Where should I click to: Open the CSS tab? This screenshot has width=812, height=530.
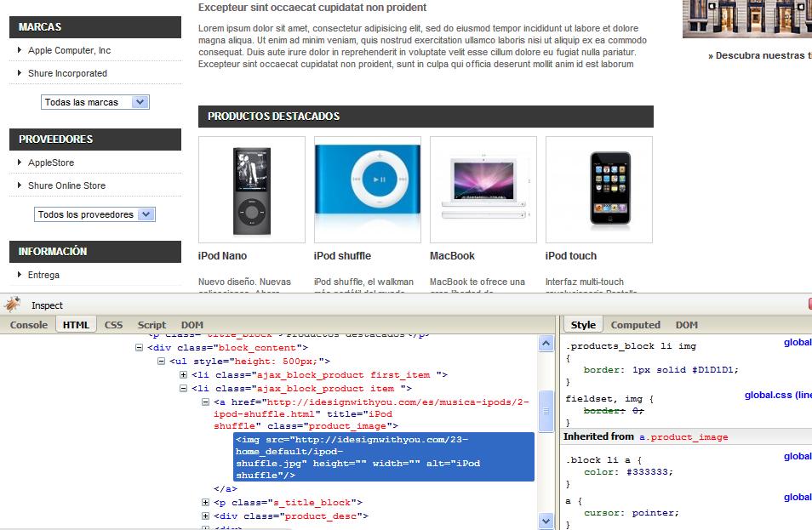click(x=113, y=325)
